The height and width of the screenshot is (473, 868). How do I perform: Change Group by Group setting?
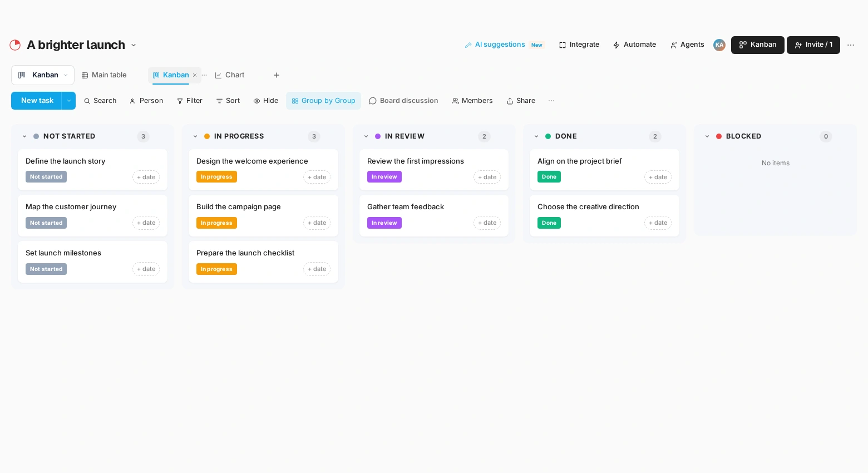tap(324, 101)
